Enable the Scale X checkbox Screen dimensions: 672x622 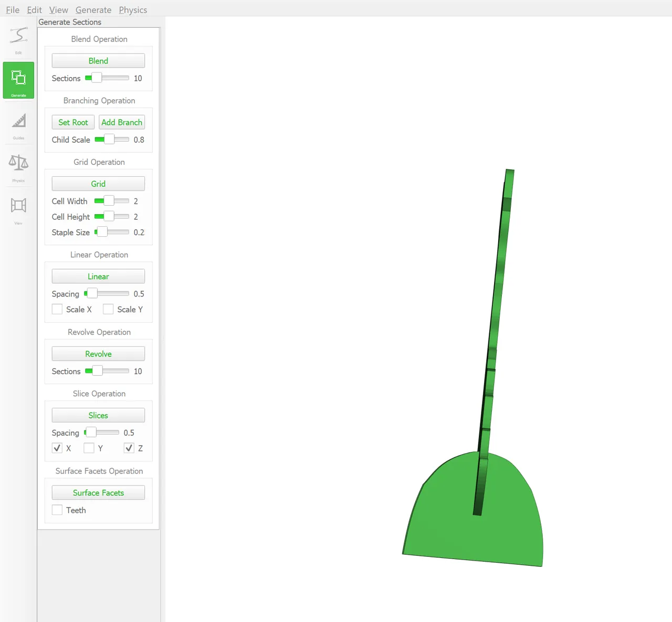pos(57,309)
